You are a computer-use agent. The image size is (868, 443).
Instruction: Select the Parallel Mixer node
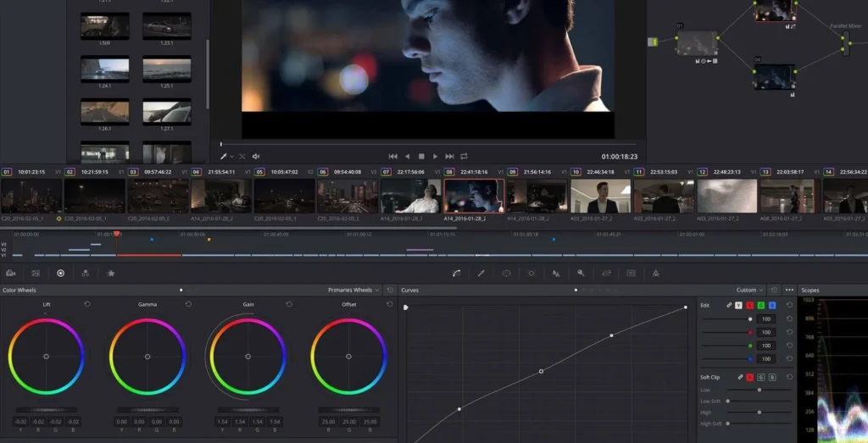(x=845, y=42)
